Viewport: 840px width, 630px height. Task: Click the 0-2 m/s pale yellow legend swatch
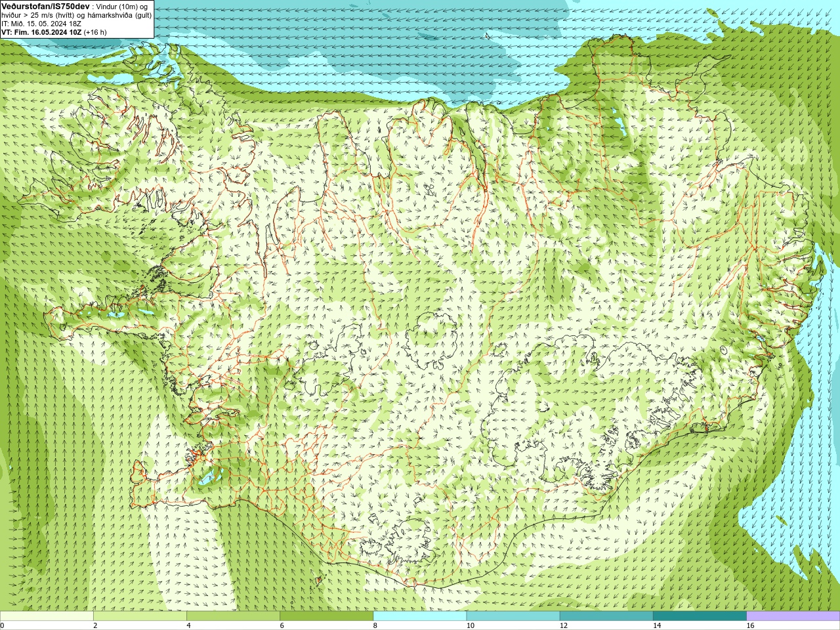coord(47,616)
